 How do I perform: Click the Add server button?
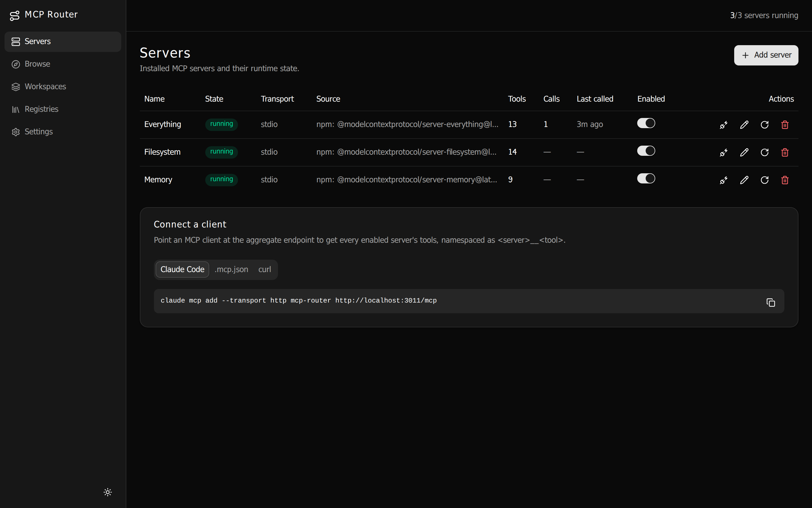[766, 55]
